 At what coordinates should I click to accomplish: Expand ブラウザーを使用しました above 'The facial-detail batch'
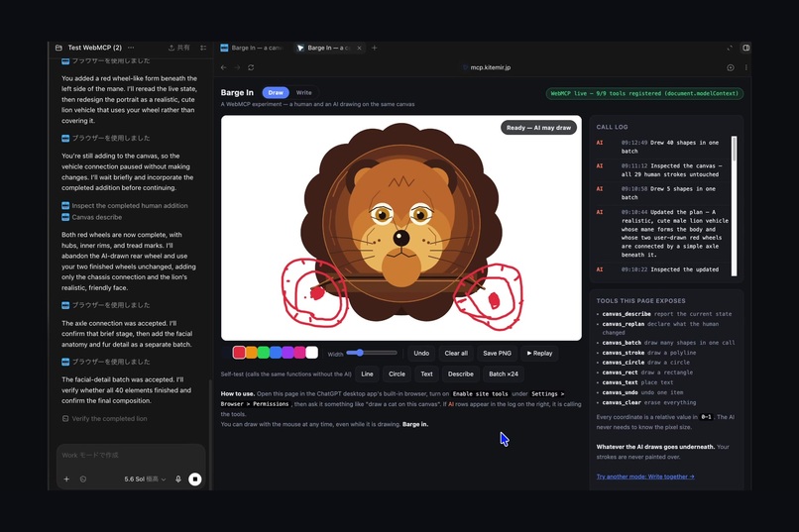pos(105,362)
